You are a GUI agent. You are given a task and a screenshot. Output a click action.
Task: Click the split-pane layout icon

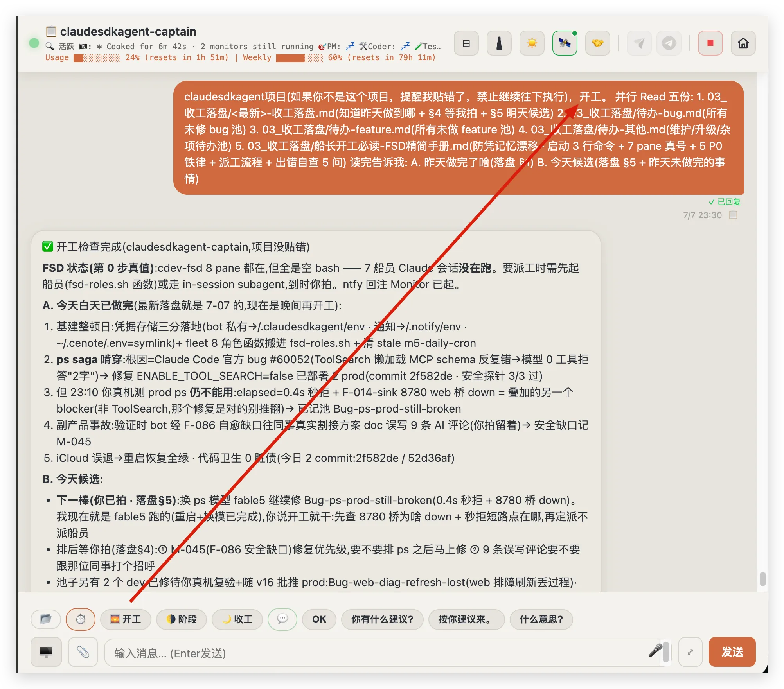point(466,43)
